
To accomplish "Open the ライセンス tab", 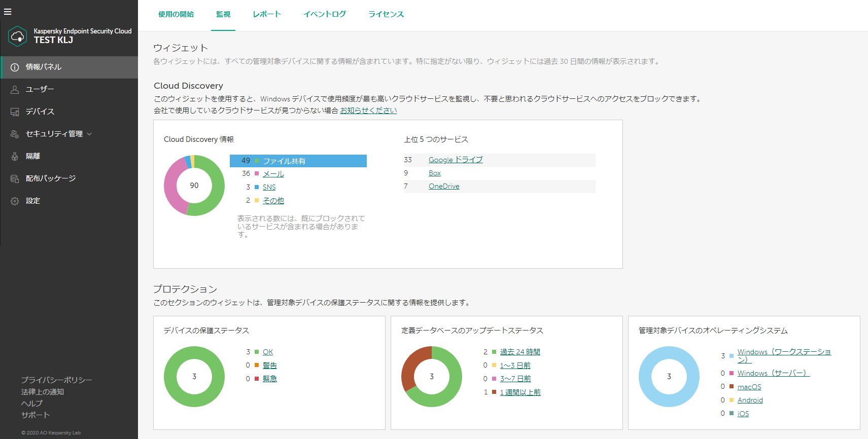I will [x=386, y=14].
